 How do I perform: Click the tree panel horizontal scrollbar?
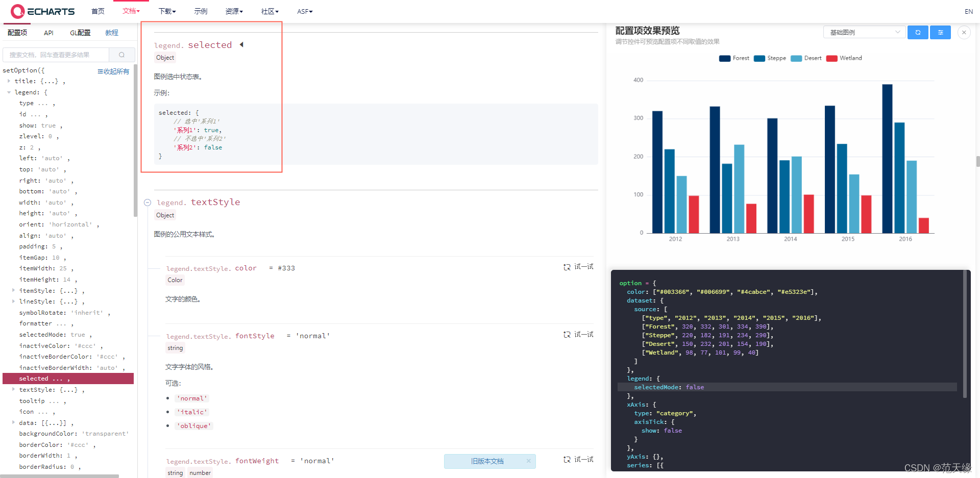tap(60, 476)
